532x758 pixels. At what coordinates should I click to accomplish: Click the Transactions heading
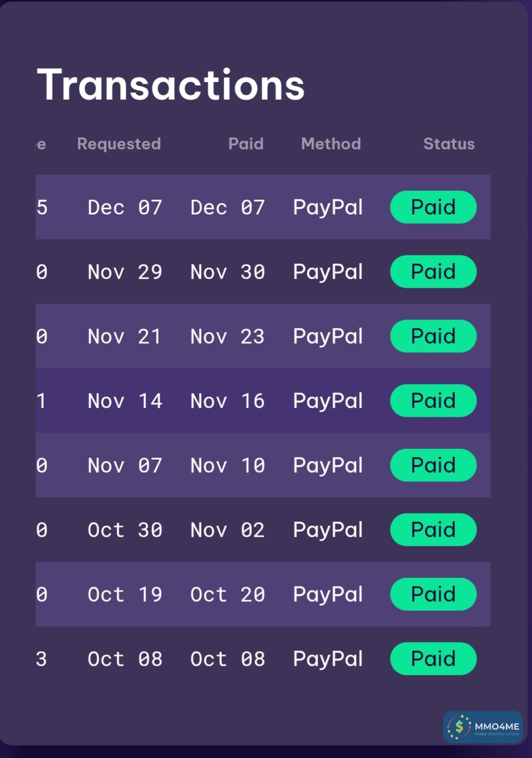point(171,85)
